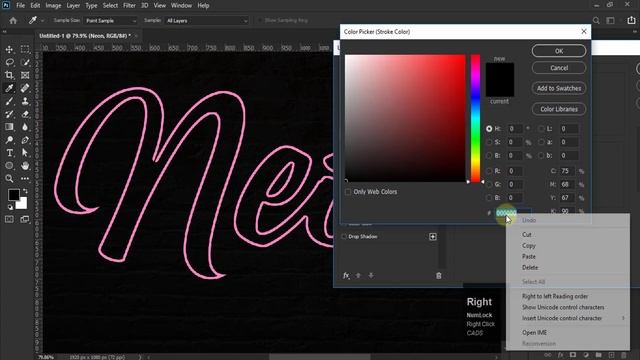Open the Sample Size Point Sample dropdown
Screen dimensions: 640x360
pos(111,20)
